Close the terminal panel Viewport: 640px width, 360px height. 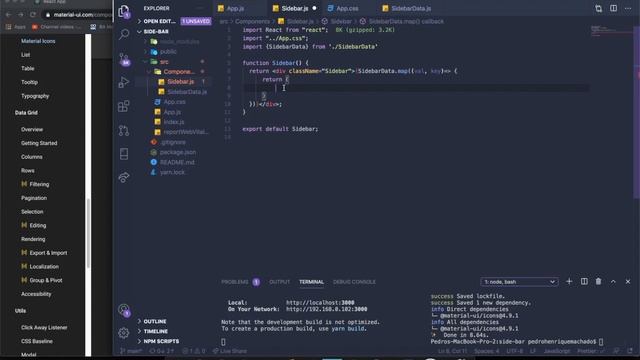point(628,282)
